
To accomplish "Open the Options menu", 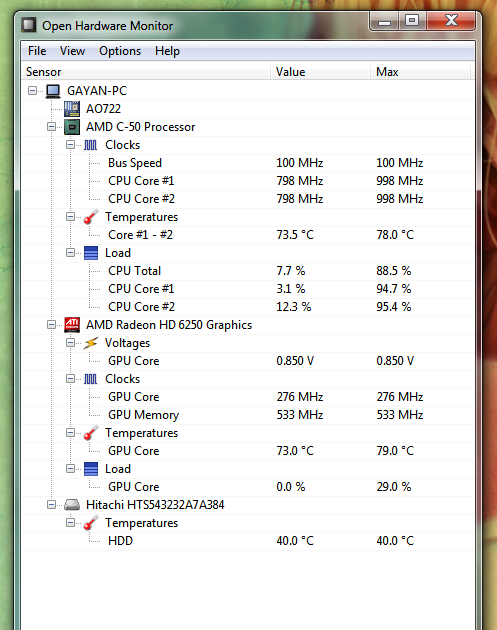I will [120, 51].
